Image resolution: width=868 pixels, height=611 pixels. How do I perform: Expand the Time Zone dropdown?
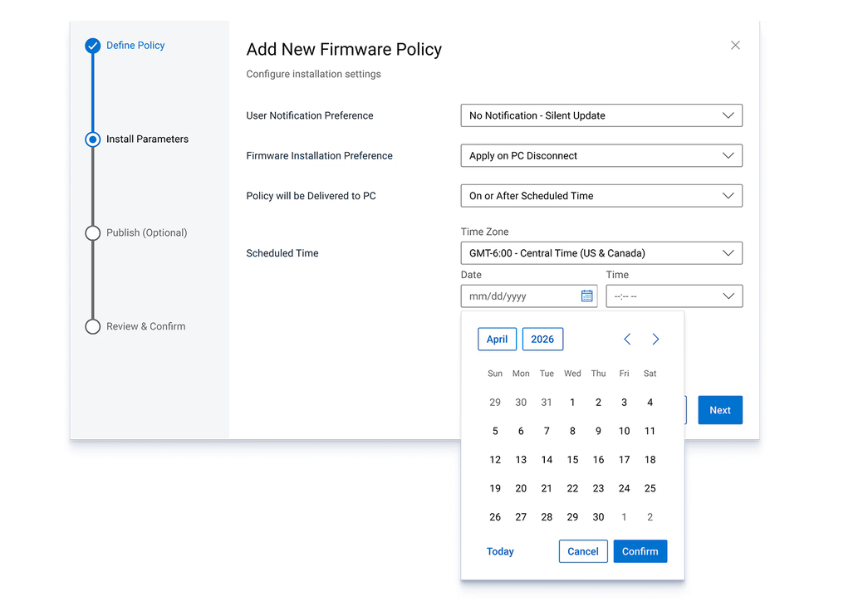(601, 253)
